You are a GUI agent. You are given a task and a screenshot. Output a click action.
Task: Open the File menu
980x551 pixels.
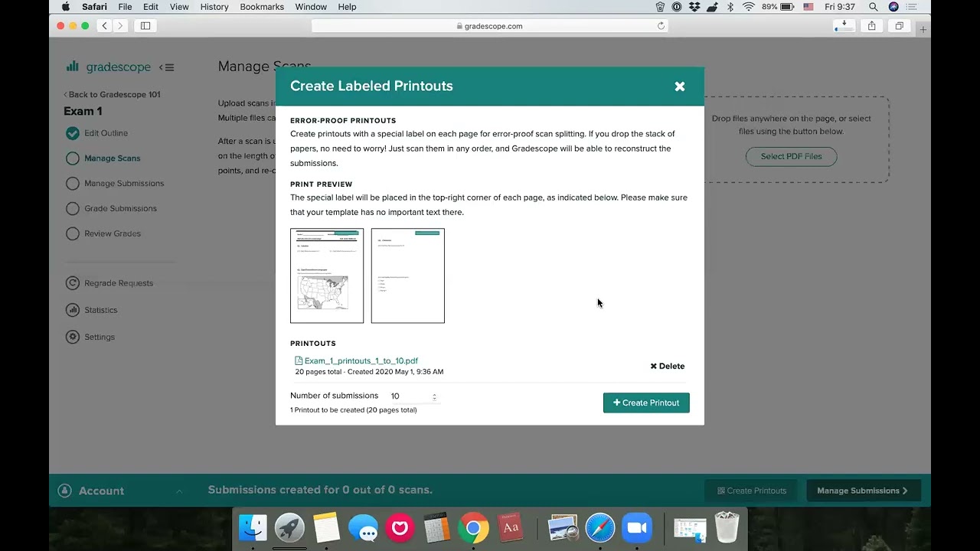[x=125, y=7]
